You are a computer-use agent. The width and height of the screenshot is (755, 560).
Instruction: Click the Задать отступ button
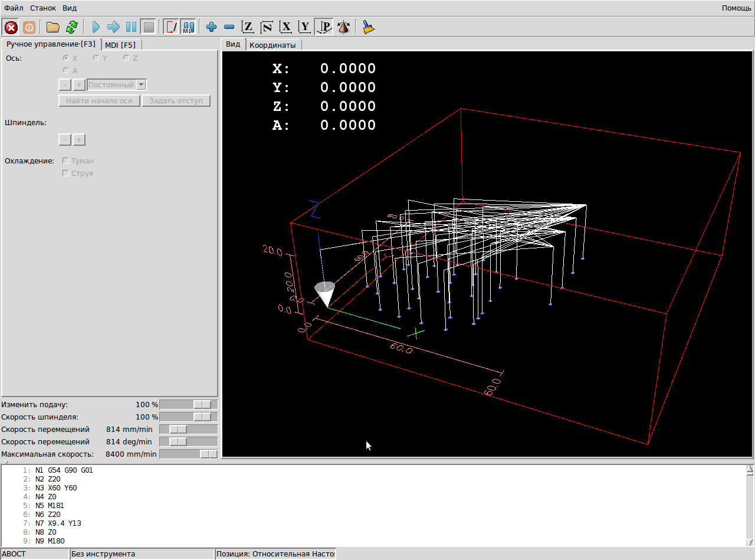pos(176,101)
